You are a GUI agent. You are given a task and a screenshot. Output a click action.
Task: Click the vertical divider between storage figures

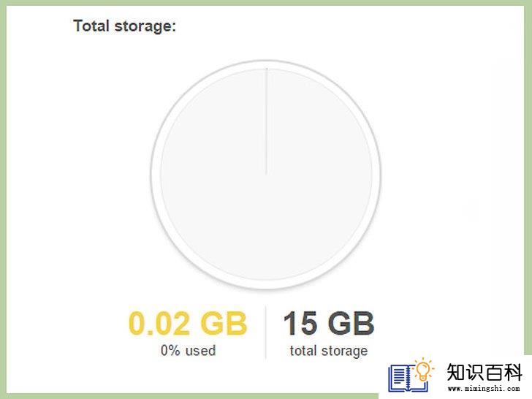265,332
